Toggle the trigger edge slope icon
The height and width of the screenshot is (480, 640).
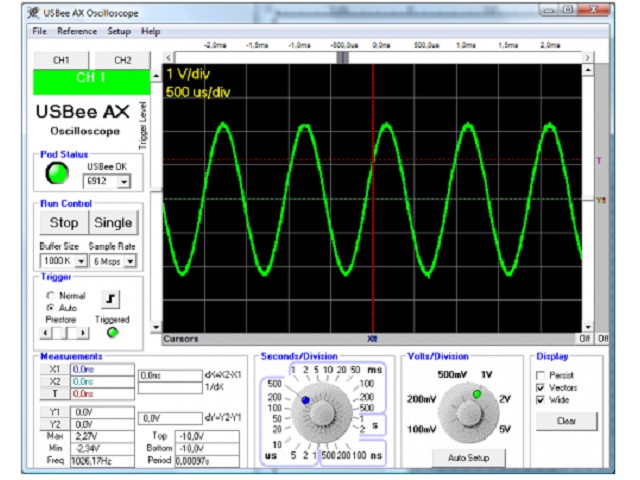110,299
